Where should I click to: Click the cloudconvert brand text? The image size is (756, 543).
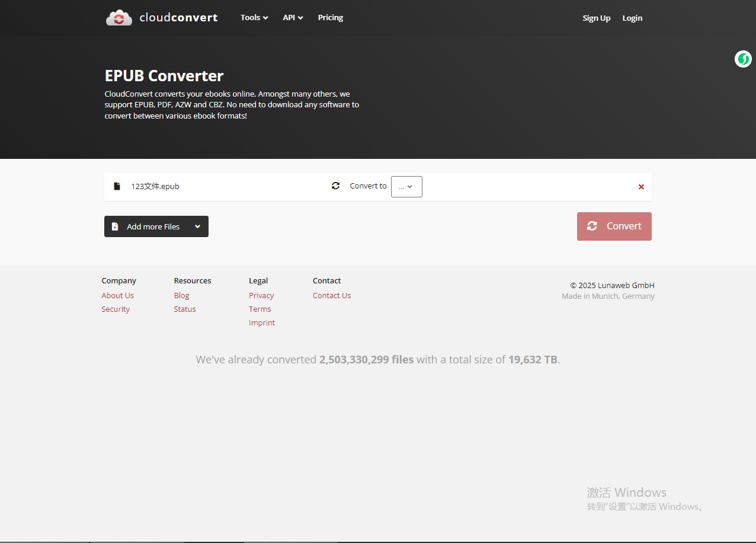pos(178,18)
